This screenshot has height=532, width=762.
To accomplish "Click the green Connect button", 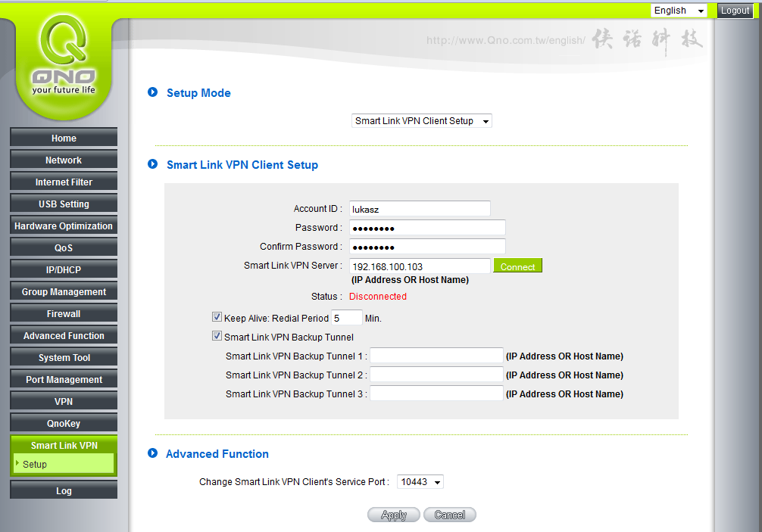I will 517,266.
